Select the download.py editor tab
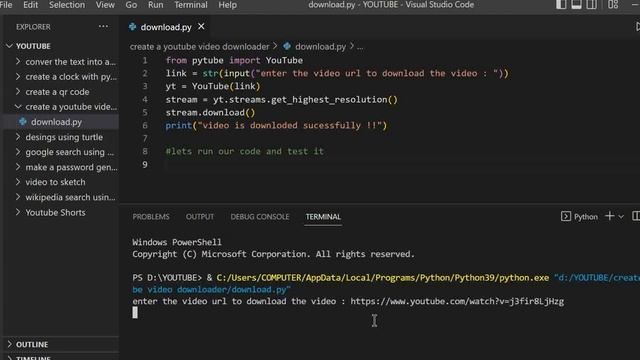 [166, 27]
